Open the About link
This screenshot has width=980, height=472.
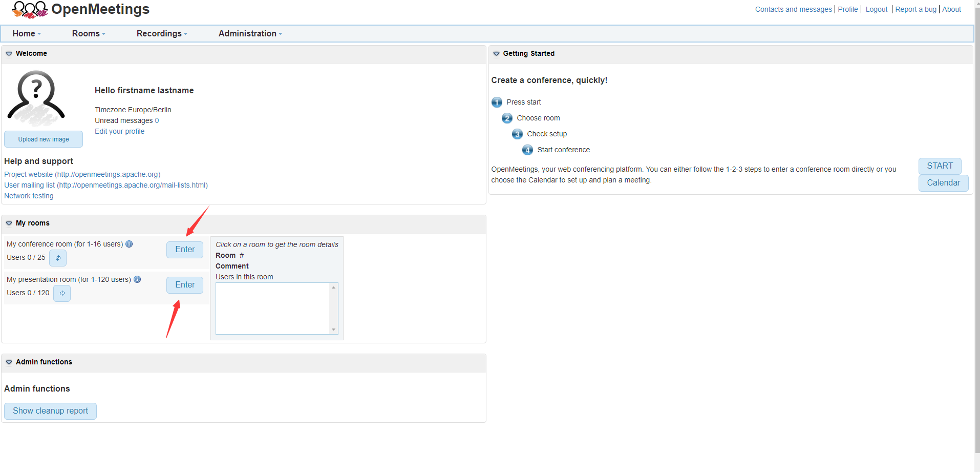click(952, 9)
